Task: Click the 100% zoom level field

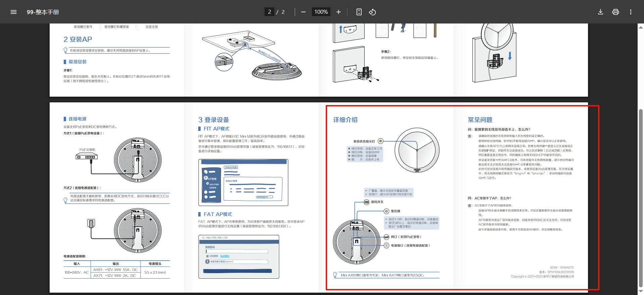Action: pyautogui.click(x=321, y=12)
